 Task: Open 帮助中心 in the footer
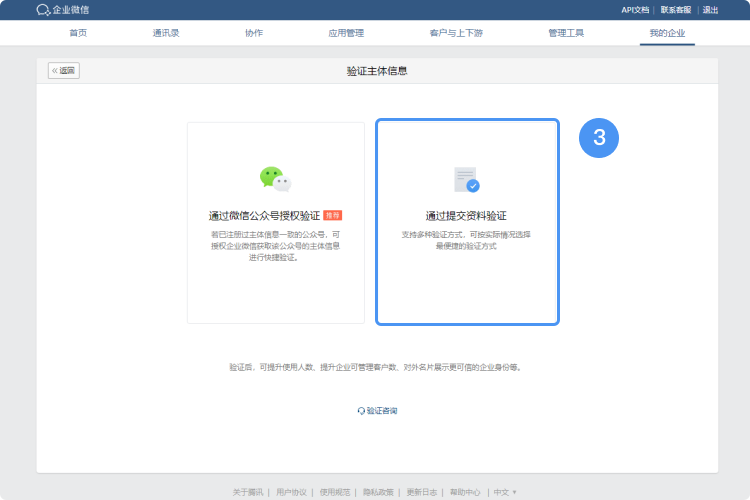pyautogui.click(x=464, y=492)
